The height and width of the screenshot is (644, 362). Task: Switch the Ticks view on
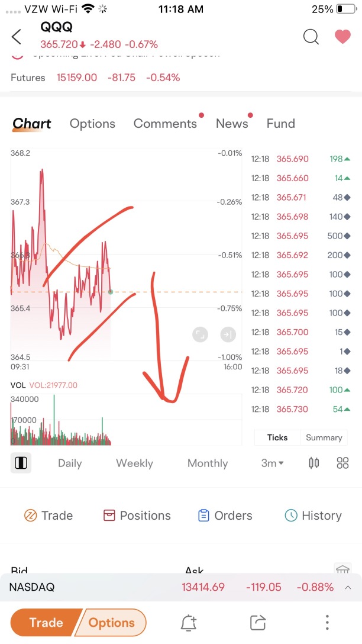click(277, 437)
